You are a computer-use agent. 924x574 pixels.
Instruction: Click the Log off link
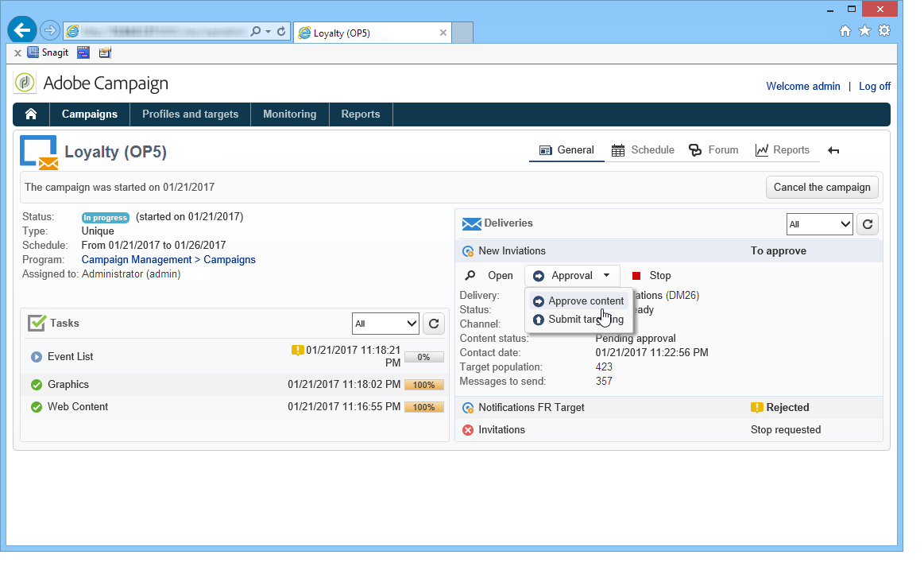(875, 86)
